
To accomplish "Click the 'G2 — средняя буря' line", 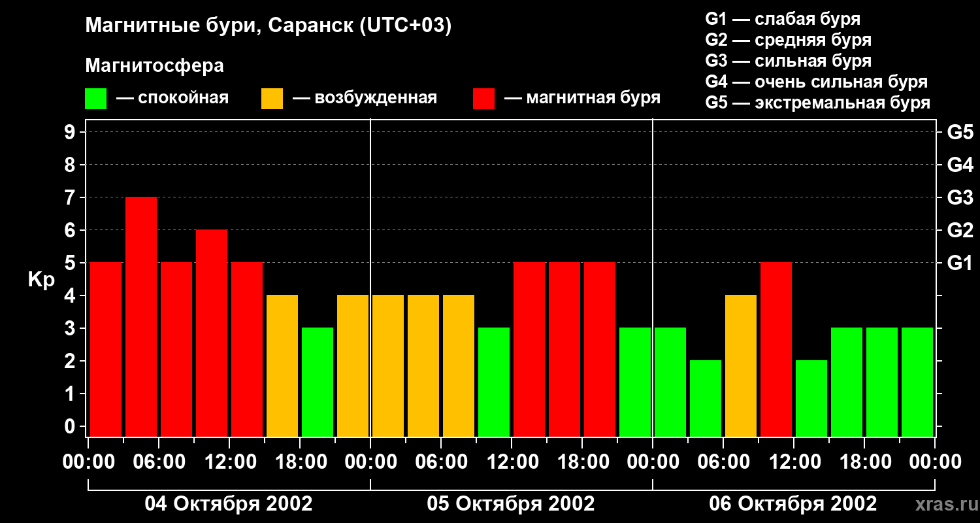I will pos(788,40).
